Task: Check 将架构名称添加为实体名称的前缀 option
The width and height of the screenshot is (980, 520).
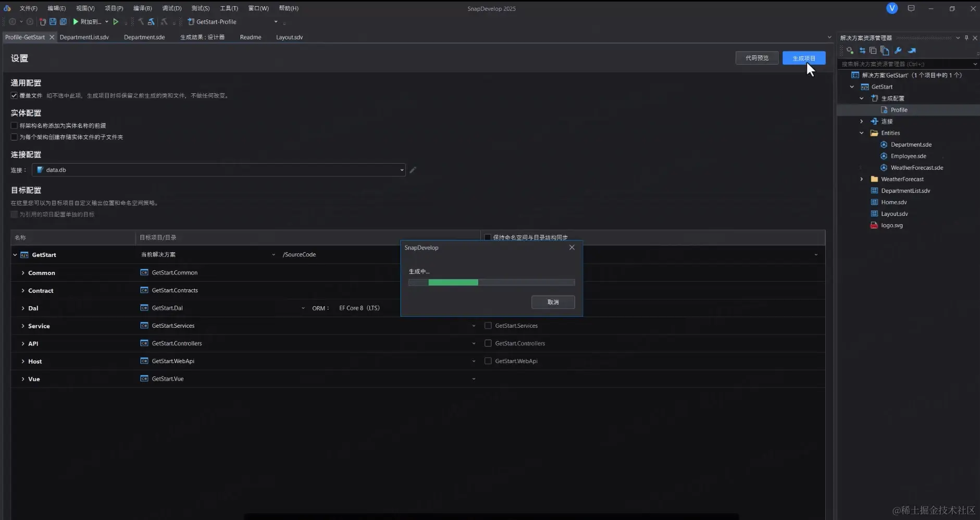Action: [14, 125]
